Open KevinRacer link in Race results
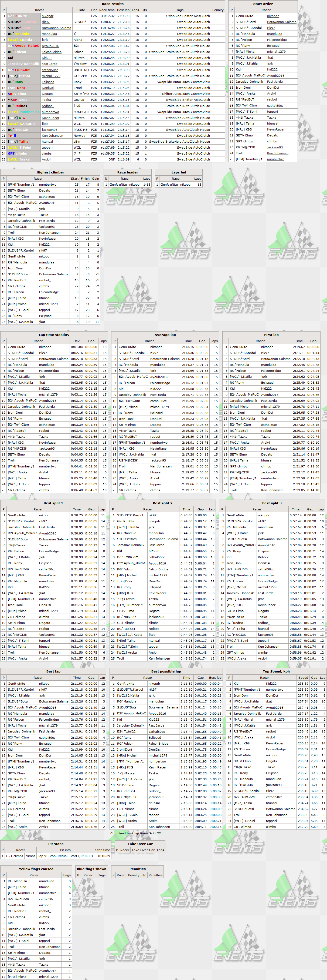The width and height of the screenshot is (327, 980). point(50,118)
